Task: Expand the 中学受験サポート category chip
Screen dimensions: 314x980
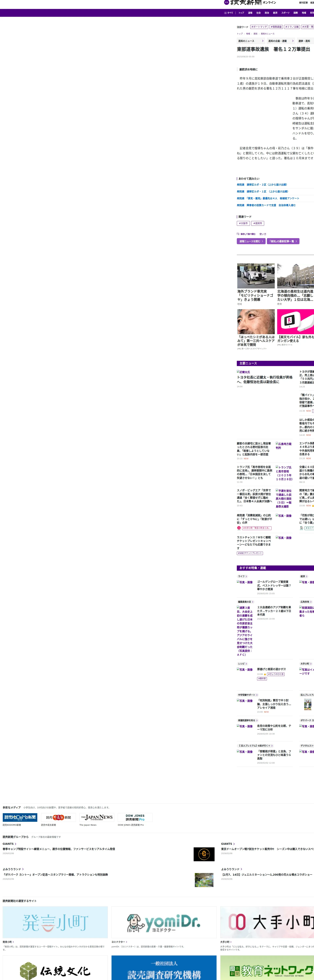Action: [248, 695]
